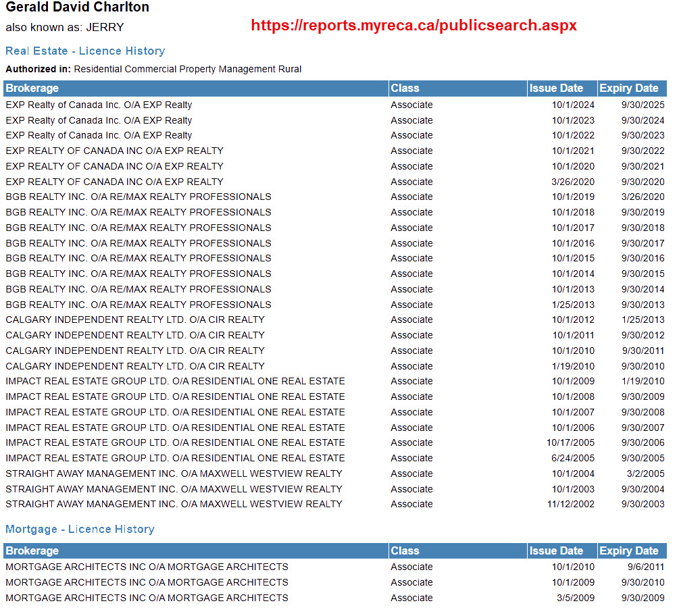Click RE/MAX brokerage issued 10/1/2018

(139, 213)
